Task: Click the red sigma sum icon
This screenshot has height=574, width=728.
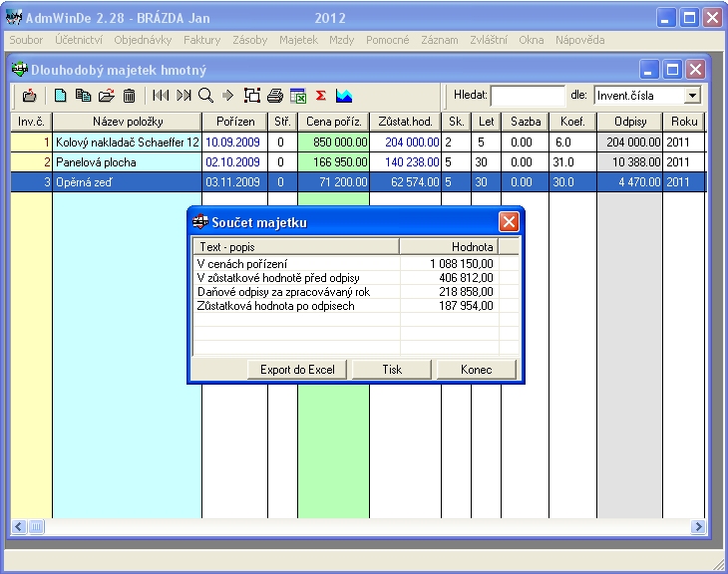Action: coord(321,96)
